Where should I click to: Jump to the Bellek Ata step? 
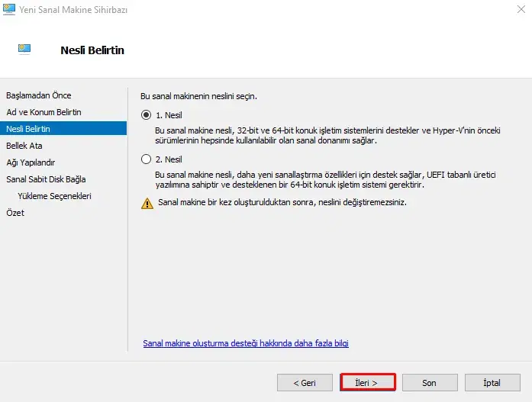pos(24,146)
